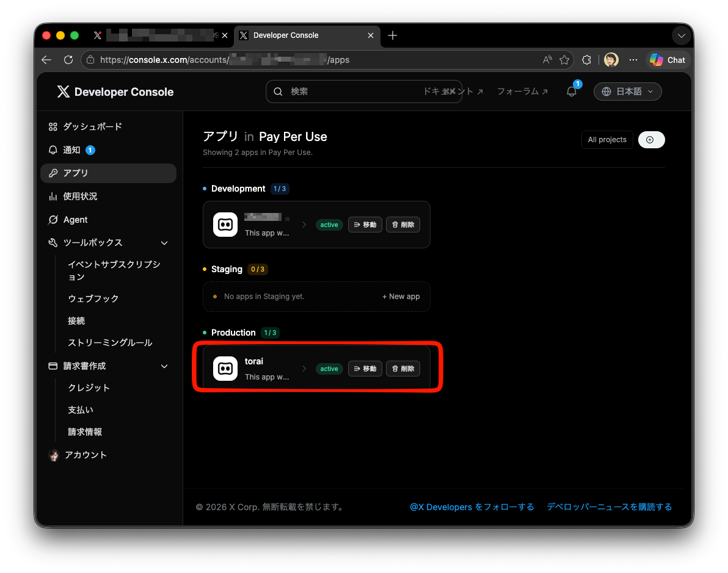Click the ダッシュボード grid icon
Image resolution: width=728 pixels, height=573 pixels.
coord(53,127)
